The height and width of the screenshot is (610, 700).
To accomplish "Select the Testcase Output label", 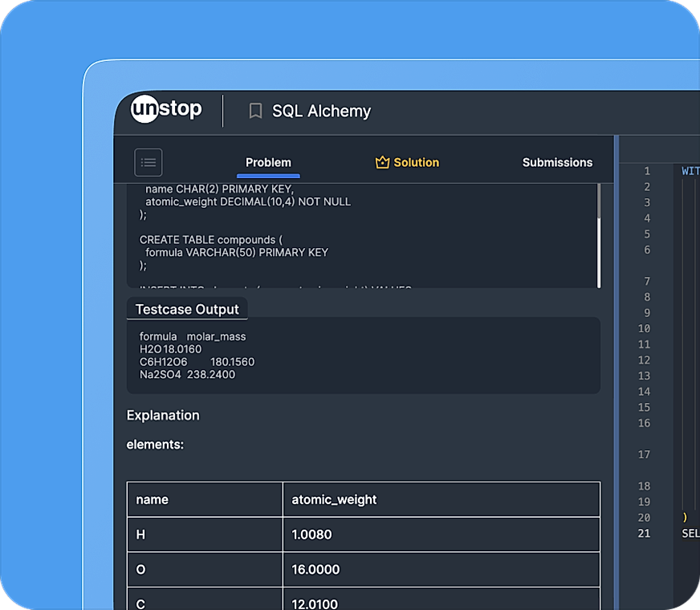I will pos(187,309).
